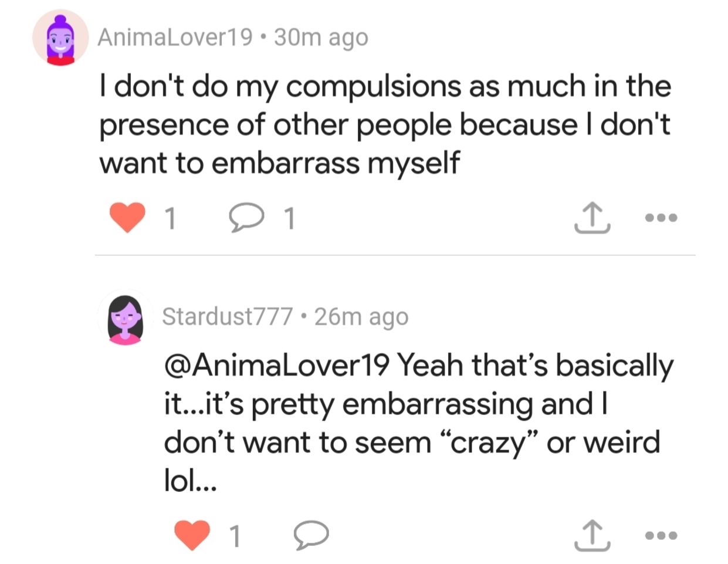This screenshot has width=728, height=564.
Task: Select the '30m ago' timestamp
Action: click(x=321, y=37)
